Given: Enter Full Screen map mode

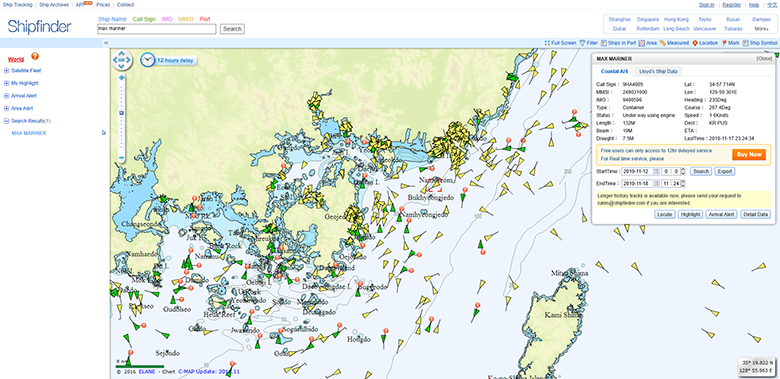Looking at the screenshot, I should (560, 43).
